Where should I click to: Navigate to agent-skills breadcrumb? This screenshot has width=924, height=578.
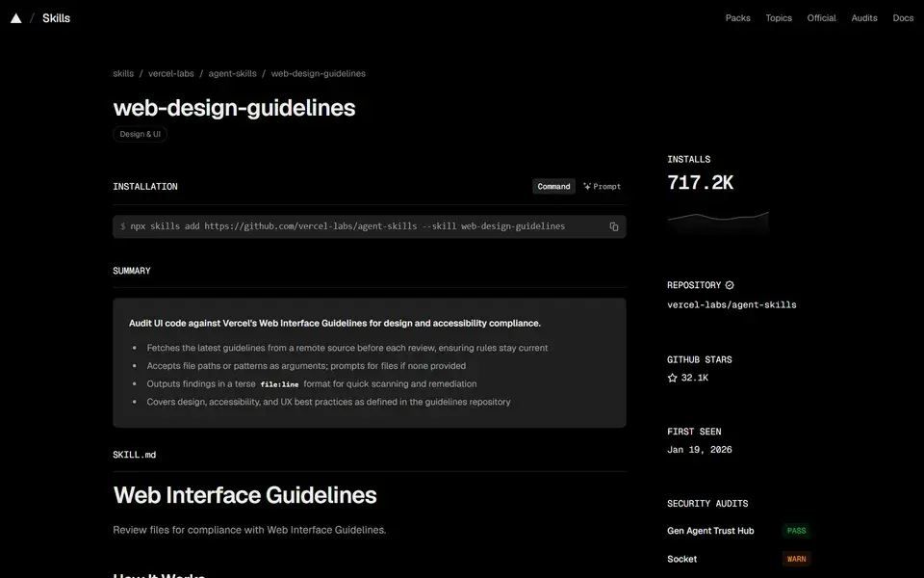[232, 74]
